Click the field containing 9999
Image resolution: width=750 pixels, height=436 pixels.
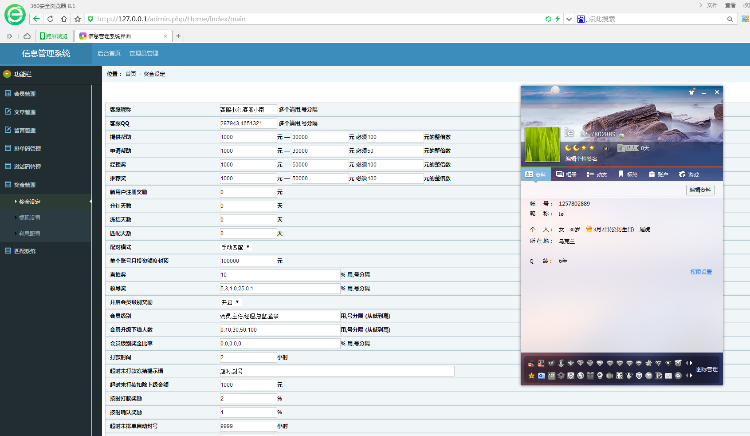coord(248,426)
